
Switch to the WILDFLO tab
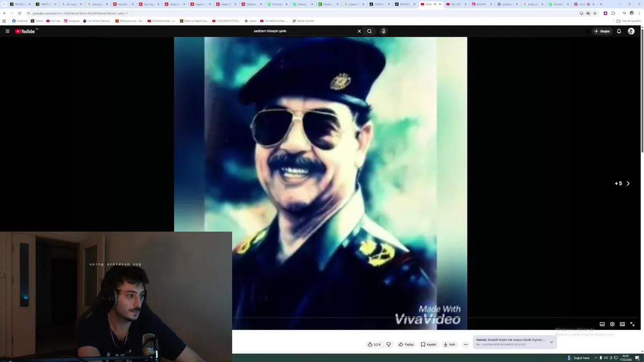(x=20, y=4)
